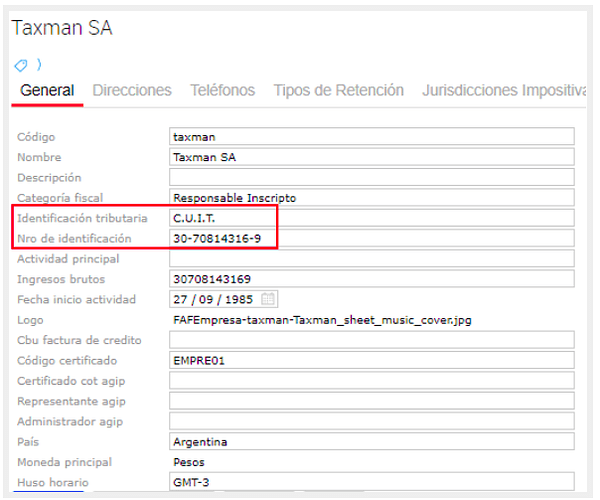Click the País label
Image resolution: width=600 pixels, height=500 pixels.
(28, 442)
